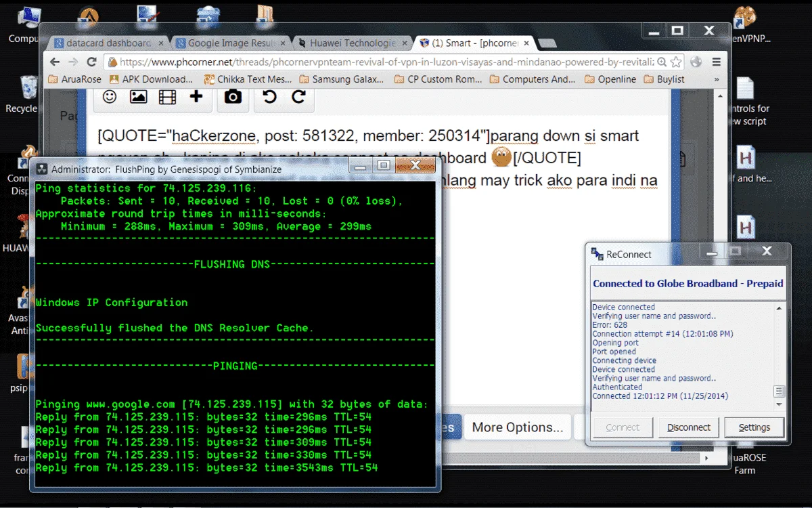The width and height of the screenshot is (812, 508).
Task: Click the reply line with time=3543ms
Action: (x=206, y=467)
